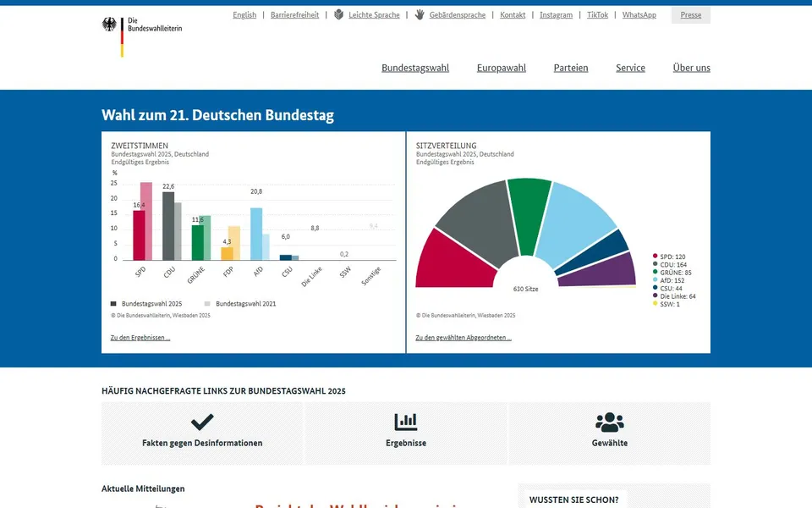Click the people group Gewählte icon
The height and width of the screenshot is (508, 812).
click(610, 422)
